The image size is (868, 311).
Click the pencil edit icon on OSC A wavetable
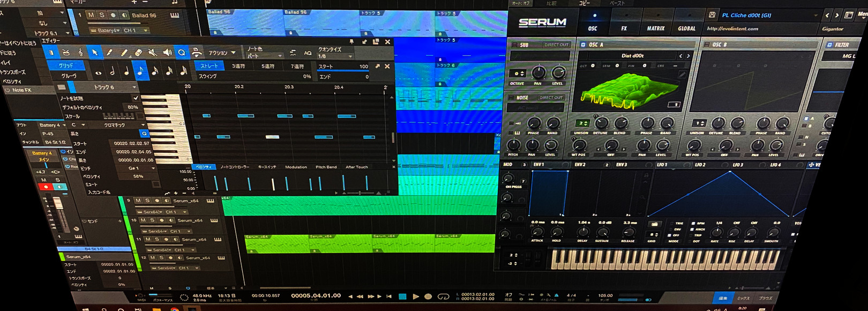coord(682,75)
